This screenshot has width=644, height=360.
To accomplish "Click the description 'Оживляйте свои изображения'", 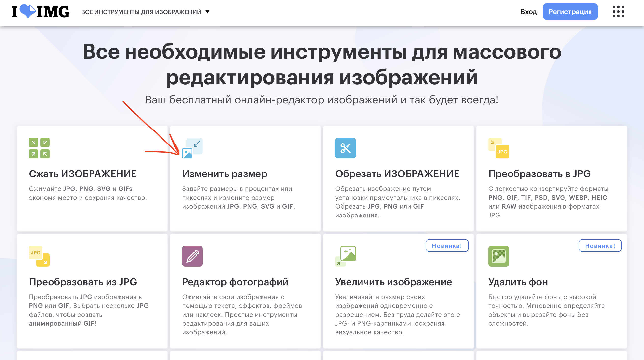I will point(242,315).
